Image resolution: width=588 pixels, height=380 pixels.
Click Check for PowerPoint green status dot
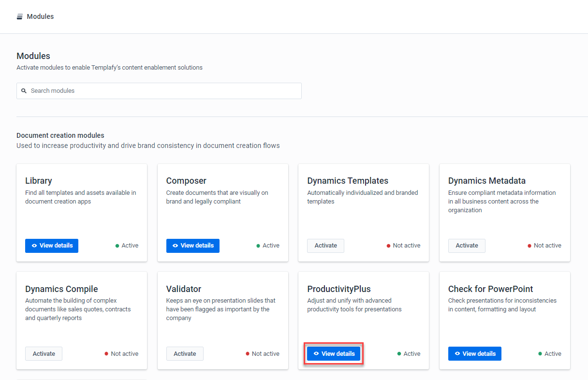click(x=540, y=354)
